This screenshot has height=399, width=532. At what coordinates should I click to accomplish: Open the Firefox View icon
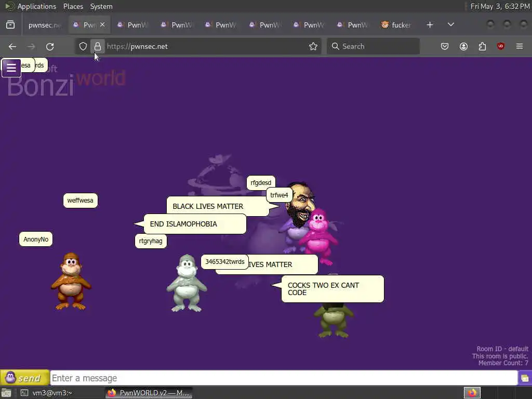coord(10,25)
